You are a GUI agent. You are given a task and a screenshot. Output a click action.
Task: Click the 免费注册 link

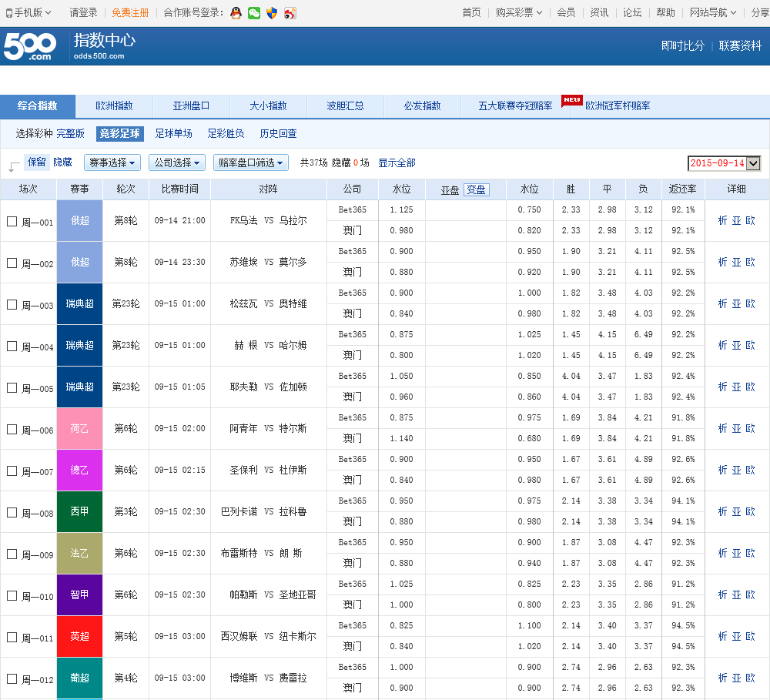point(130,12)
